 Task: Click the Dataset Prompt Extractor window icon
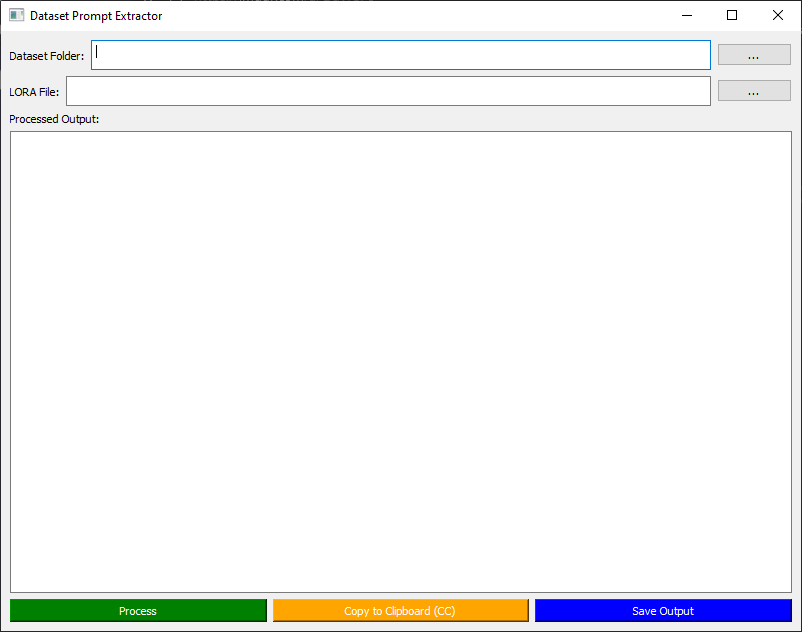16,15
